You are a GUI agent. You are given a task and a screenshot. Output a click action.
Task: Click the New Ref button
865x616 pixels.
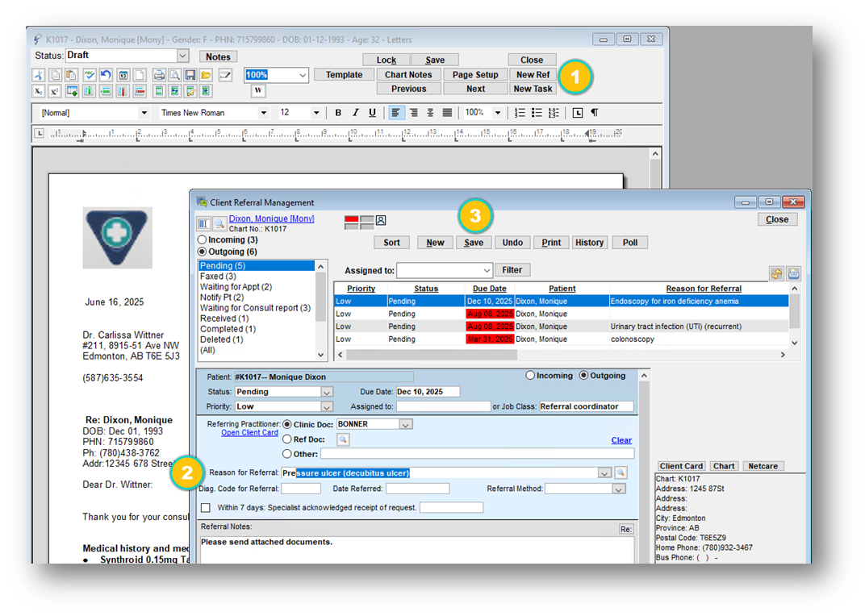[x=533, y=75]
